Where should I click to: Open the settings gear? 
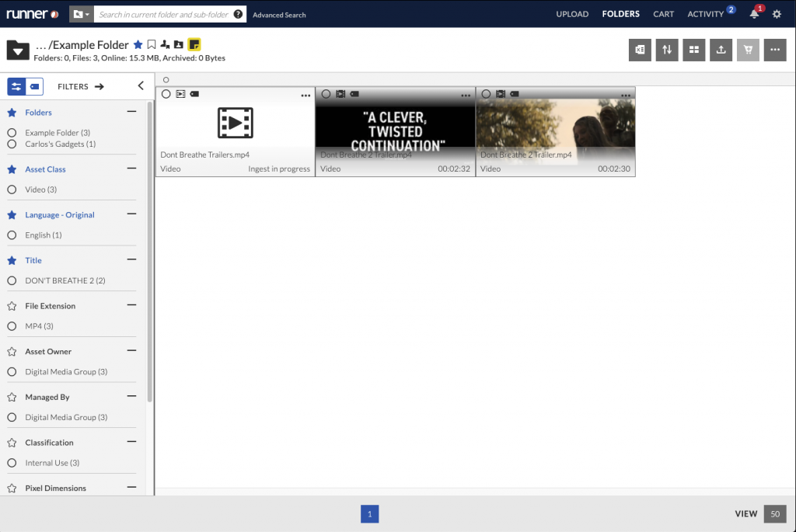pyautogui.click(x=777, y=14)
